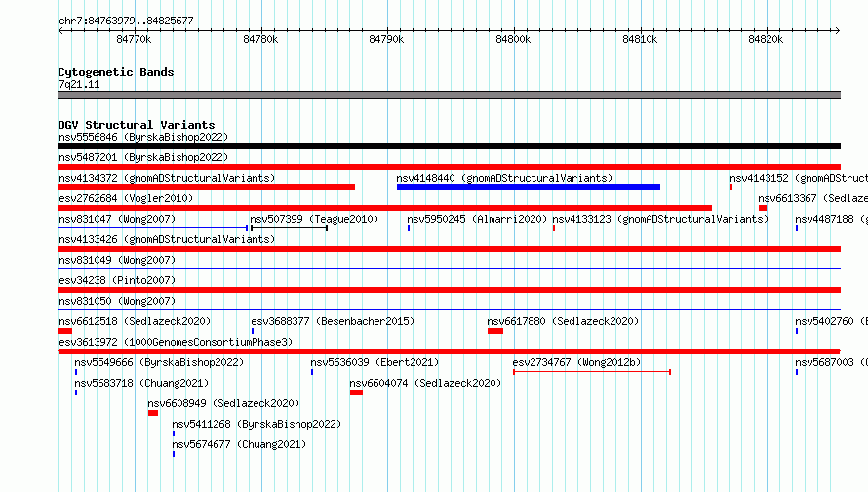Click the nsv6613367 variant label
Screen dimensions: 868x492
pos(812,198)
